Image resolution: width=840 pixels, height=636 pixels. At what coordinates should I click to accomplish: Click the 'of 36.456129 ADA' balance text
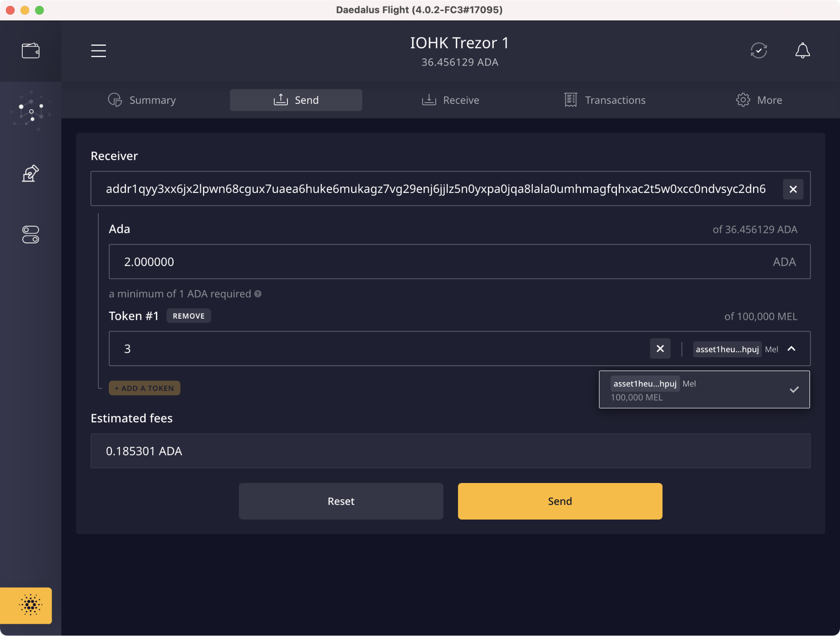(755, 230)
